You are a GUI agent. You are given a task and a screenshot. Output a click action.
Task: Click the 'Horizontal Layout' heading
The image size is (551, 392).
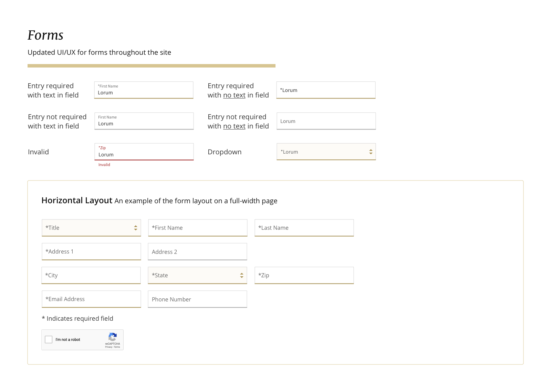(x=77, y=200)
